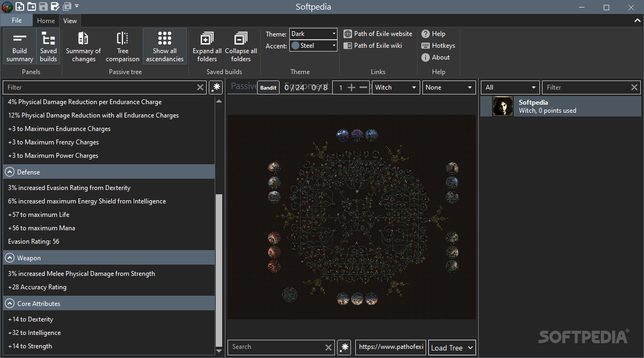Expand all folders in saved builds
The height and width of the screenshot is (358, 644).
pyautogui.click(x=207, y=47)
